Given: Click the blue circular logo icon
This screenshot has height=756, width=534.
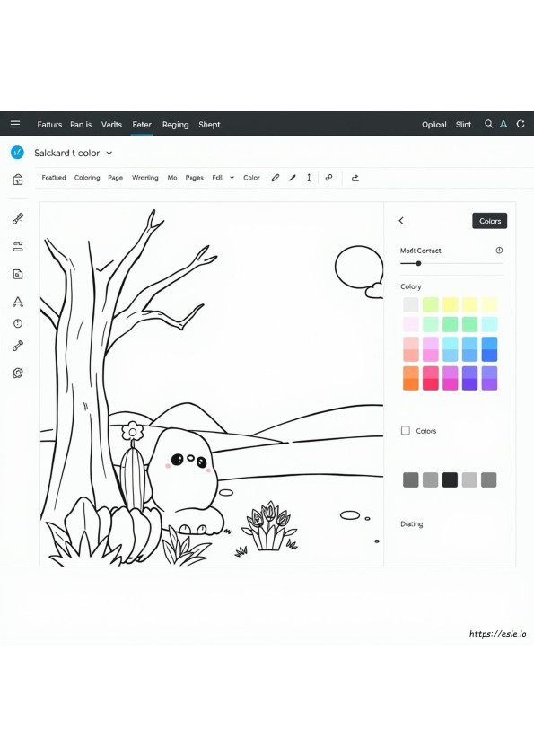Looking at the screenshot, I should point(17,153).
